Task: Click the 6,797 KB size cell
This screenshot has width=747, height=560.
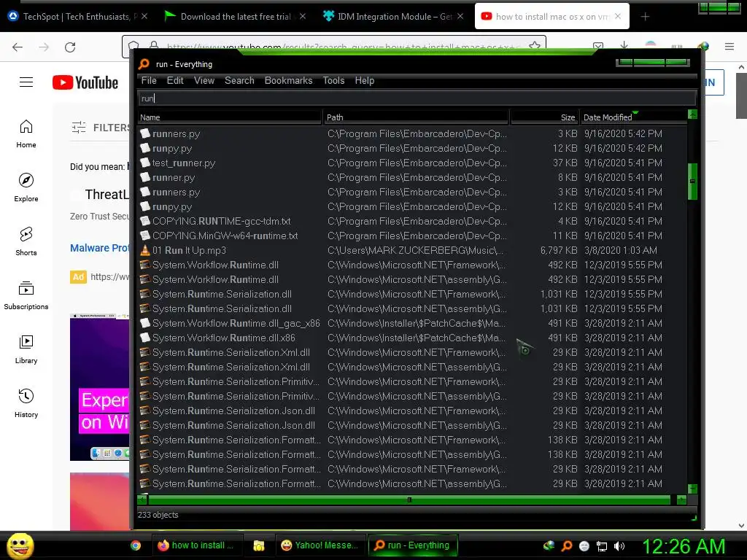Action: pos(558,251)
